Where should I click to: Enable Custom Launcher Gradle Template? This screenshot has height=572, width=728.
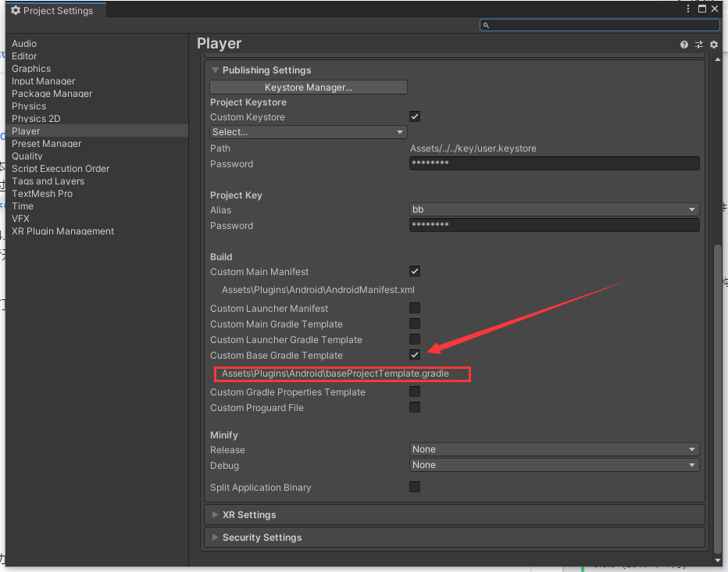click(415, 339)
